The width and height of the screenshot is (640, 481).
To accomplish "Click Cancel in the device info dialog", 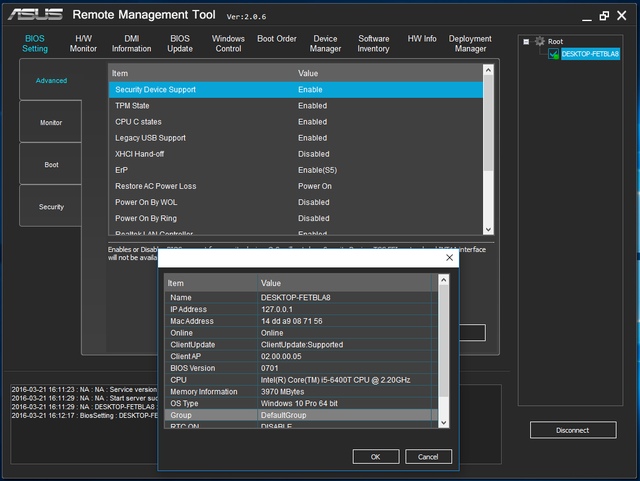I will click(428, 456).
